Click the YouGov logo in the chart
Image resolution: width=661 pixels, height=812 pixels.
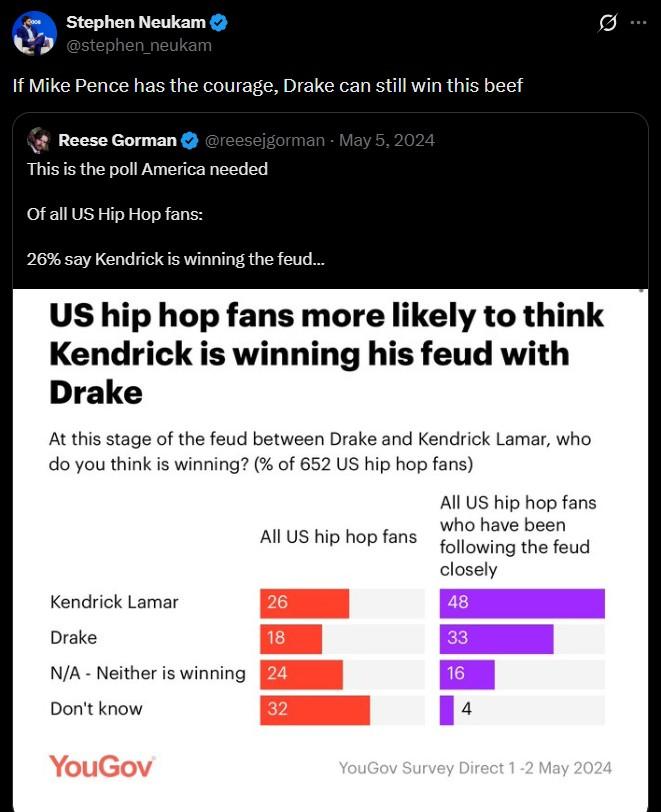coord(101,766)
